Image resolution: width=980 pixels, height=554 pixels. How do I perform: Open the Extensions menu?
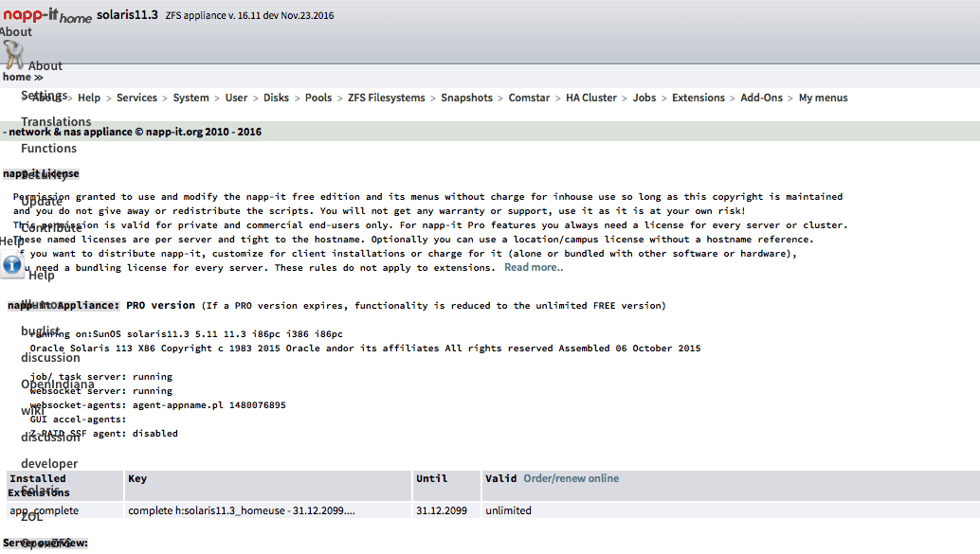[699, 98]
